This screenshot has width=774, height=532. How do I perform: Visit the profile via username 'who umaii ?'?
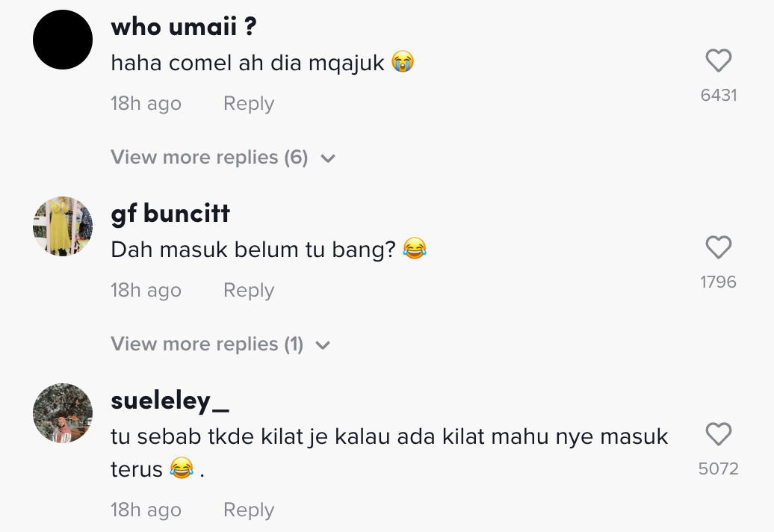[x=183, y=28]
